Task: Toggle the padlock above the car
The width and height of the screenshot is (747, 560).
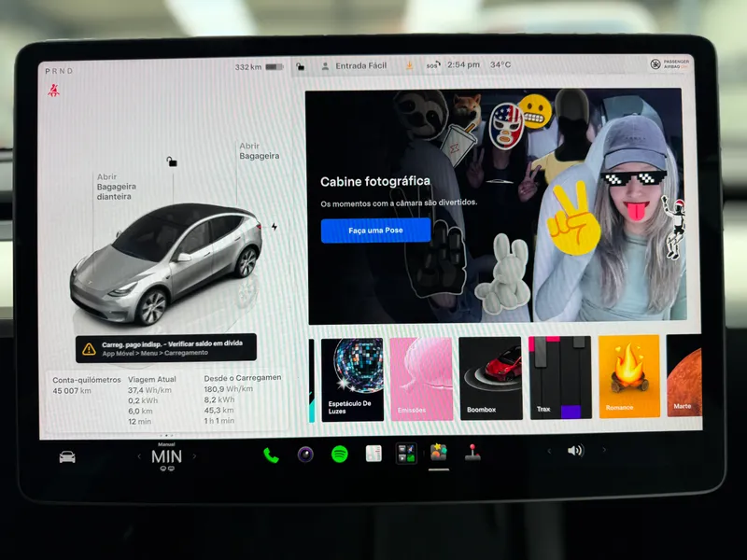Action: [172, 161]
